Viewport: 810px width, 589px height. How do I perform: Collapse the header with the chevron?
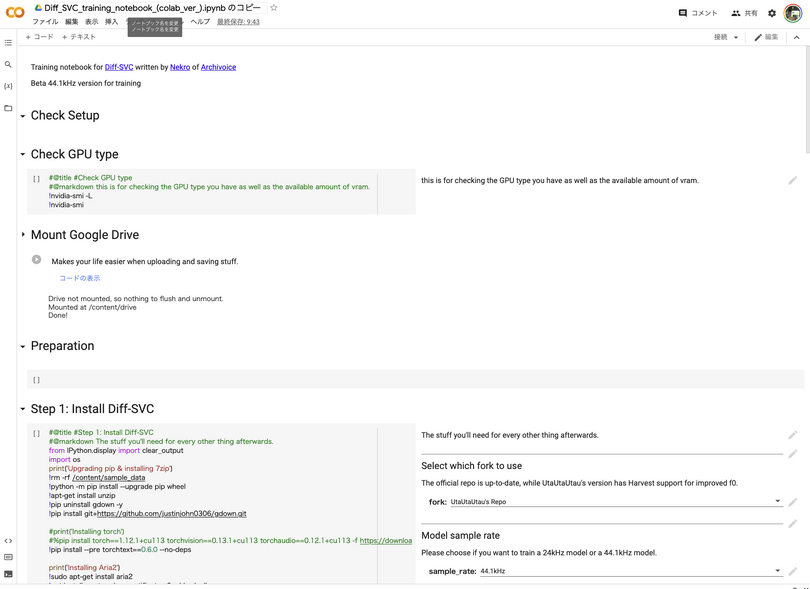pos(797,37)
